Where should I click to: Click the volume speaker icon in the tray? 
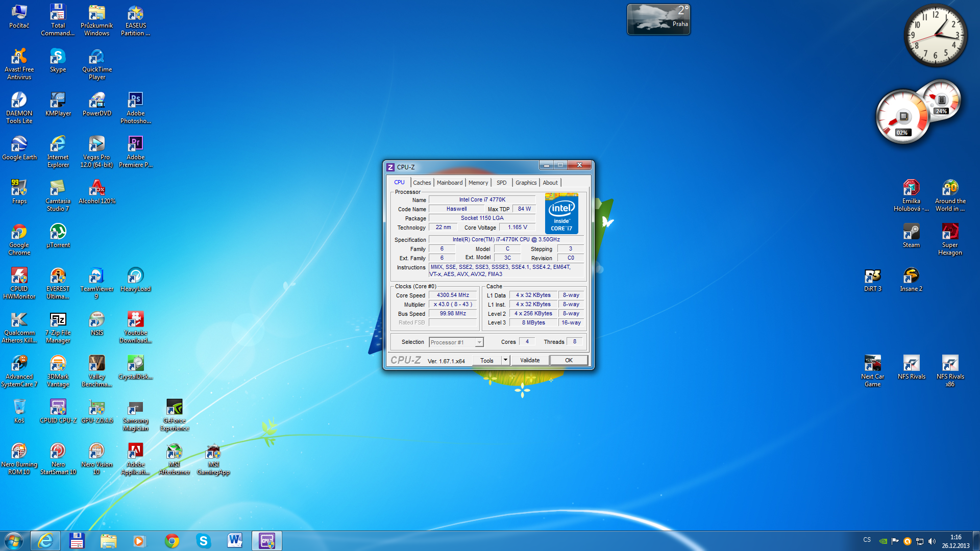(x=932, y=541)
